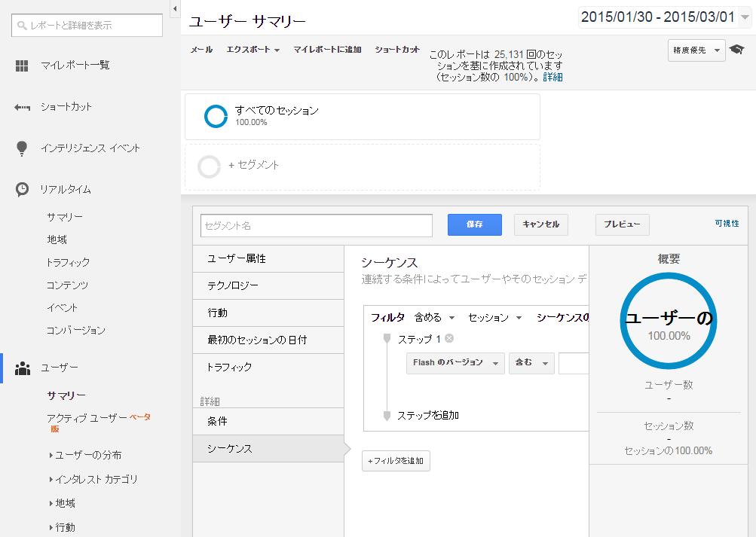Open the 精度優先 dropdown
The image size is (756, 537).
pyautogui.click(x=696, y=50)
